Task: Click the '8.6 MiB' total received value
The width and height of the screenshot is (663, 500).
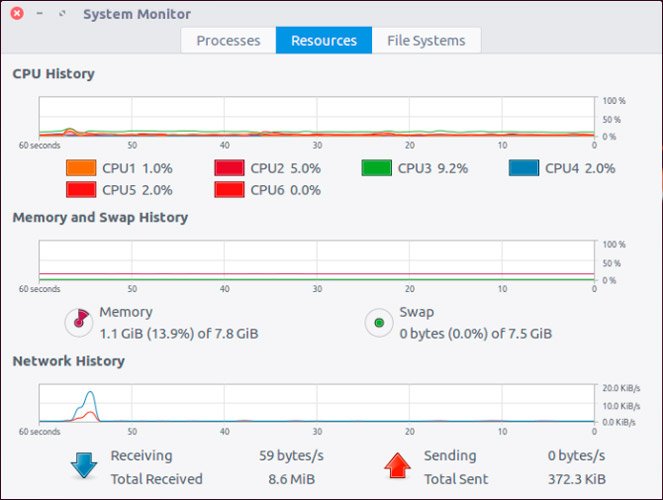Action: point(291,479)
